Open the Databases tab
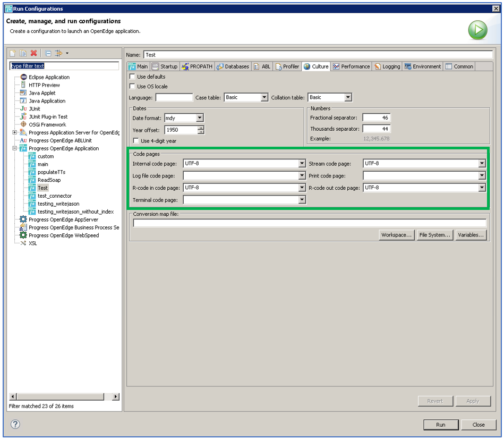Image resolution: width=504 pixels, height=439 pixels. tap(233, 66)
